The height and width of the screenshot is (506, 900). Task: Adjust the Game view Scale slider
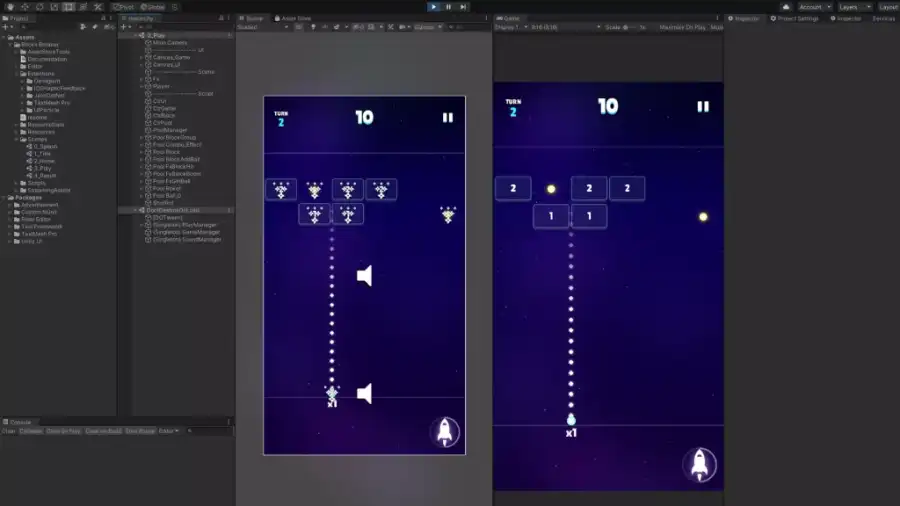pos(627,28)
